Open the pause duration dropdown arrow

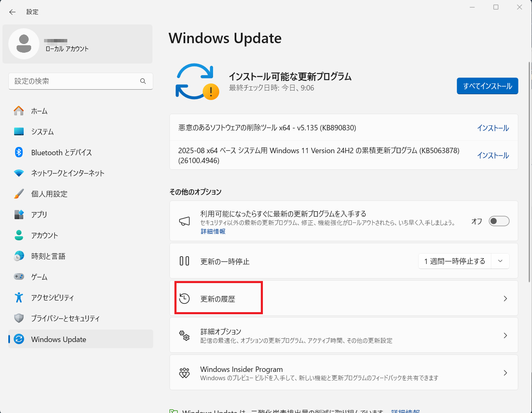tap(500, 261)
